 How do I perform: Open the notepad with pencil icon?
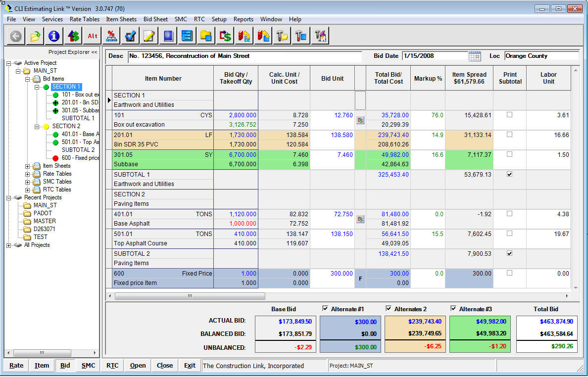pyautogui.click(x=149, y=36)
